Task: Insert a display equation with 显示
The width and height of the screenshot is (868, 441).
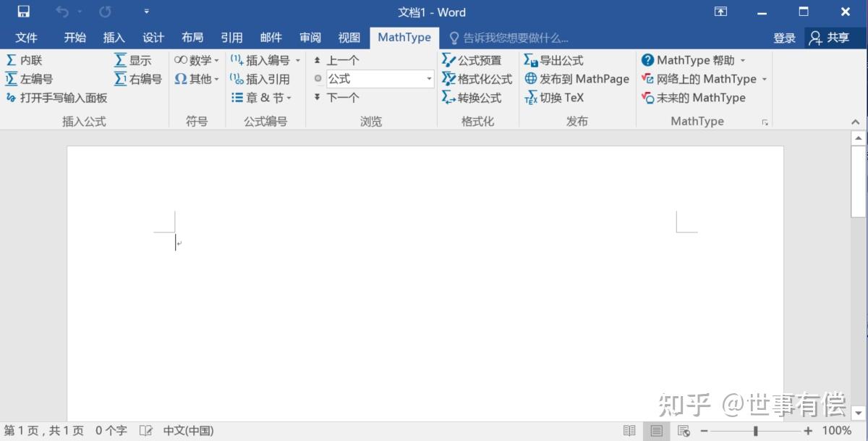Action: (132, 60)
